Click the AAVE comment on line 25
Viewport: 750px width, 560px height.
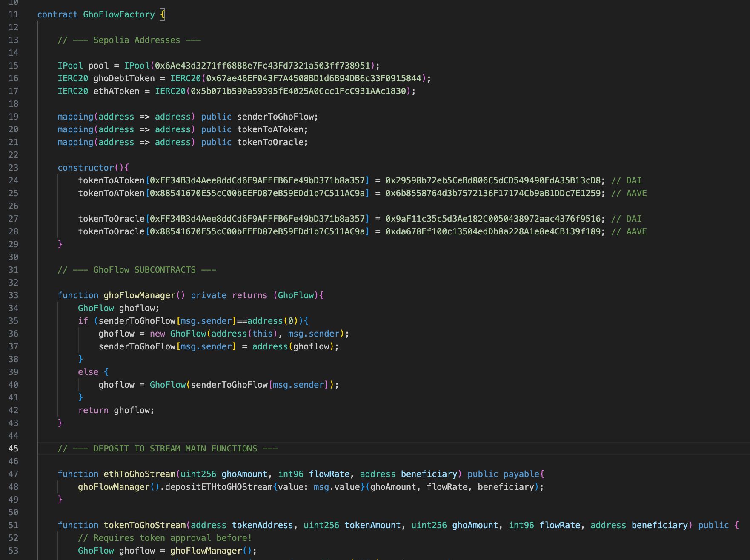(x=629, y=193)
